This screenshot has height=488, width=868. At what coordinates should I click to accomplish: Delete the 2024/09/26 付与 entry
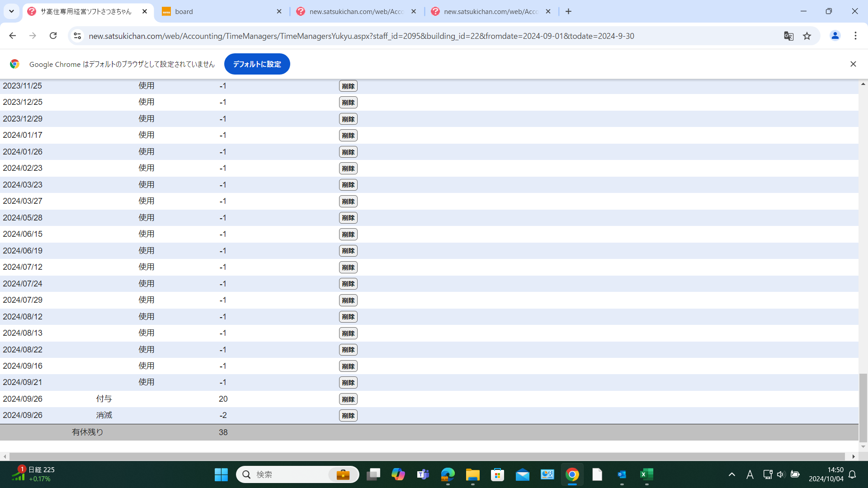(348, 399)
